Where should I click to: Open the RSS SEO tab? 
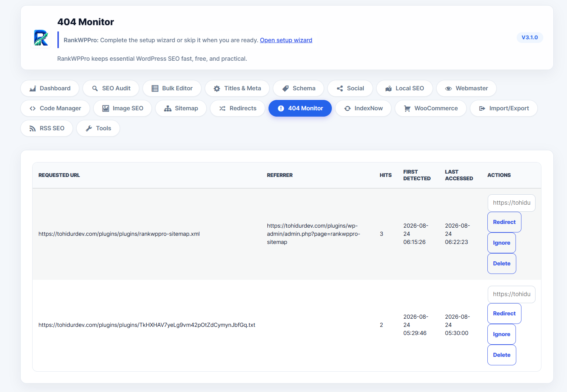pos(47,128)
